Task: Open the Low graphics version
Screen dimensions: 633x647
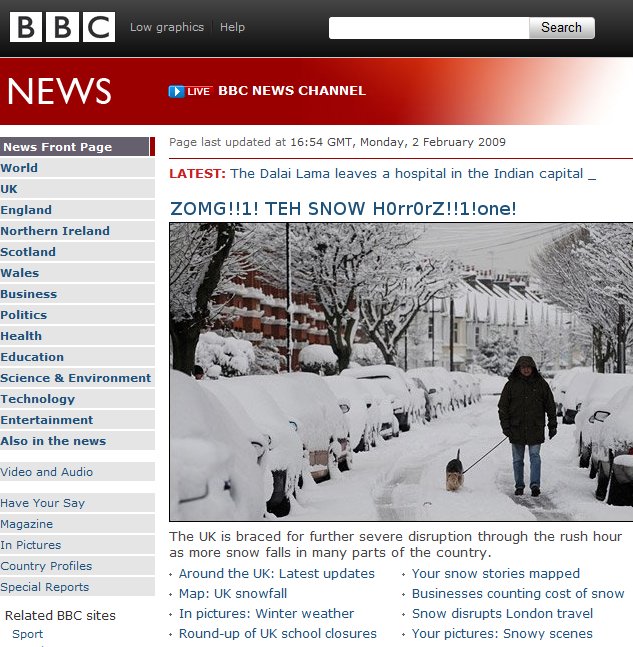Action: [167, 27]
